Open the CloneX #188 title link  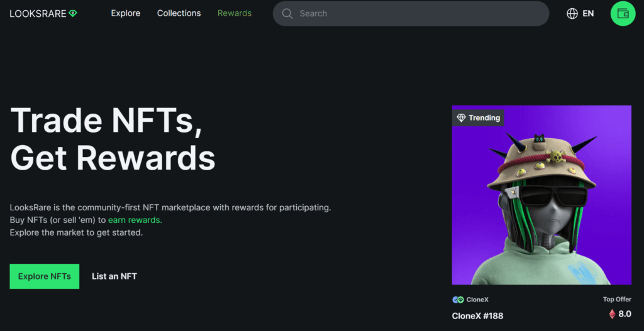(x=477, y=315)
